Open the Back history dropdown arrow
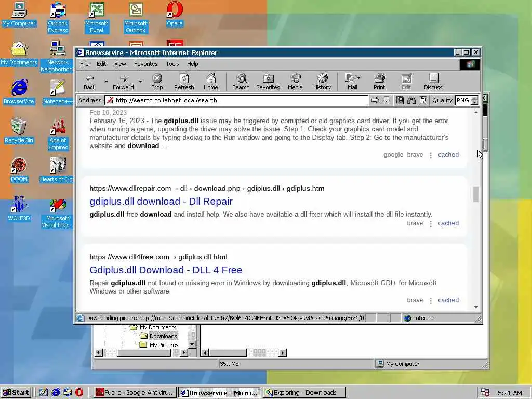 [107, 82]
